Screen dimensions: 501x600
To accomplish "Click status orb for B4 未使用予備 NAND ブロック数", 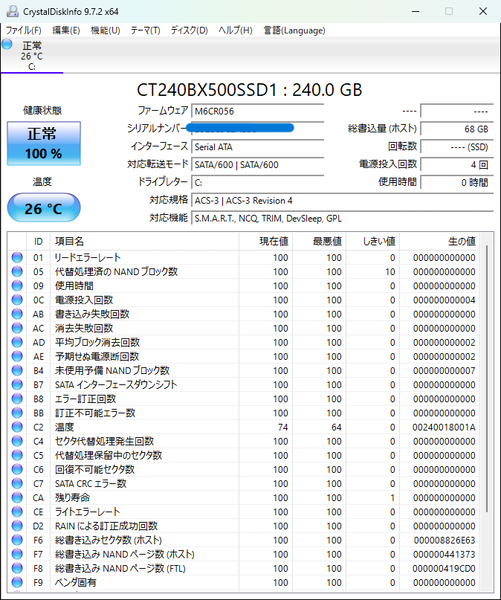I will (17, 370).
